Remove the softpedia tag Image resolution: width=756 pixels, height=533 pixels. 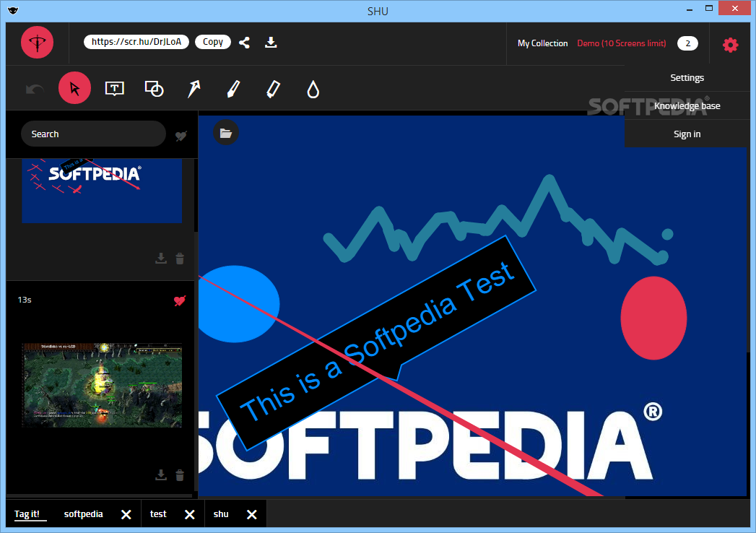(x=126, y=515)
